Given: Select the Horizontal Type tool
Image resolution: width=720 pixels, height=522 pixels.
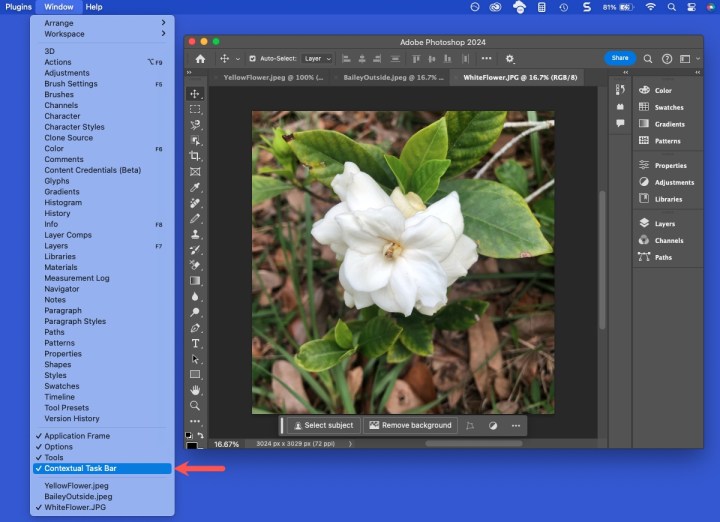Looking at the screenshot, I should click(x=195, y=343).
